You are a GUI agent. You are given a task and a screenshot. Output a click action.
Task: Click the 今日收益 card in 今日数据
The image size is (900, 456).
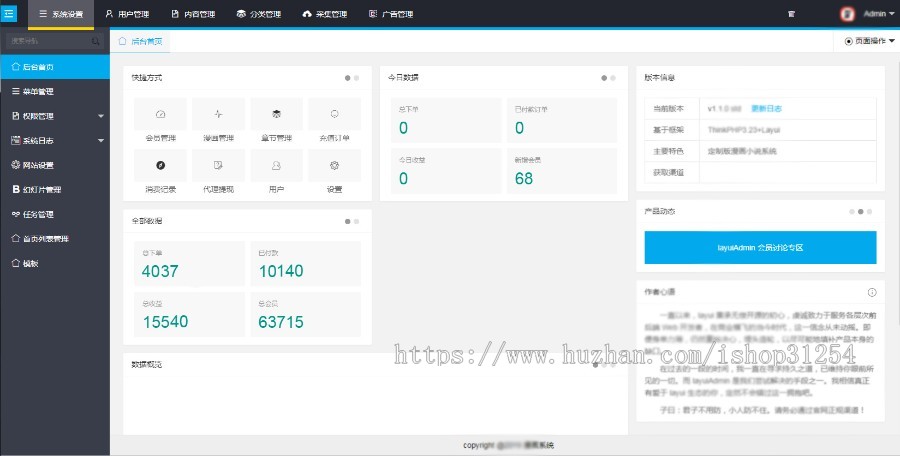pyautogui.click(x=446, y=171)
